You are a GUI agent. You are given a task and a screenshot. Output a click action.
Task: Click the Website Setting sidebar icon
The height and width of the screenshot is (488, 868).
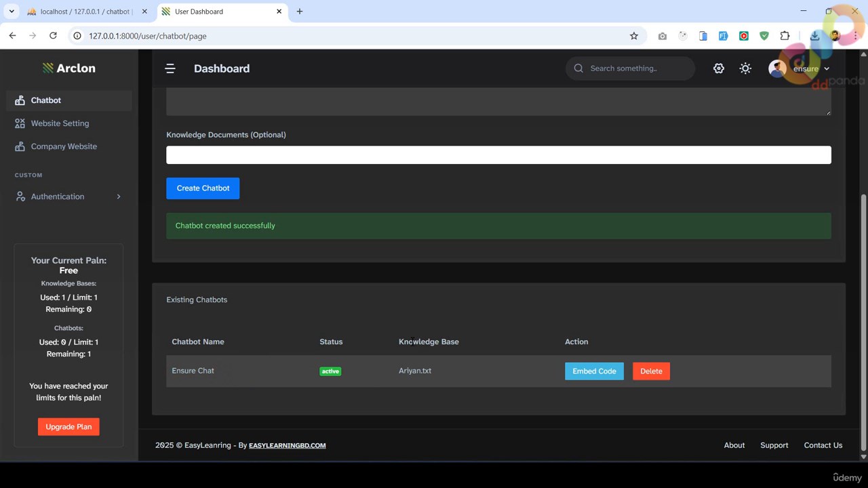click(x=20, y=123)
